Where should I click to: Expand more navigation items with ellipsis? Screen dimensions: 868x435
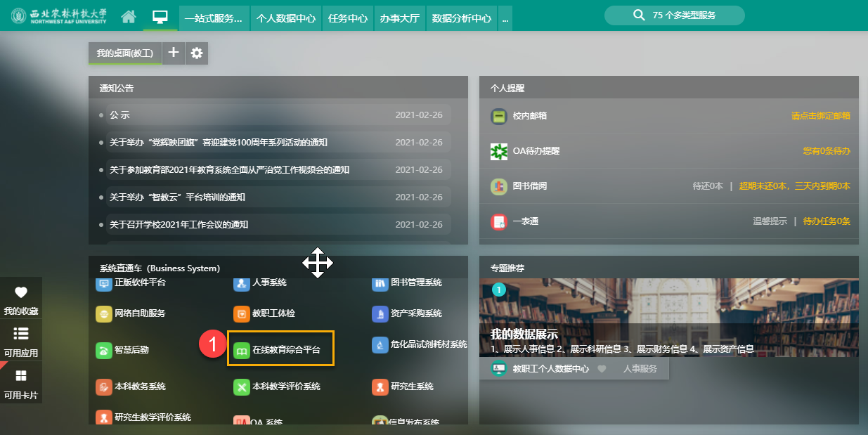tap(505, 18)
